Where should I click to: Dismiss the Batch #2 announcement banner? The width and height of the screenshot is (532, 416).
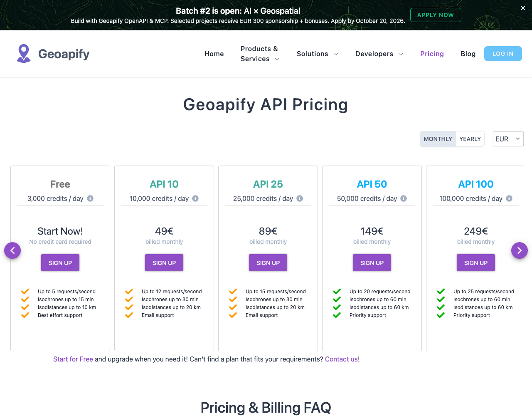click(x=523, y=8)
